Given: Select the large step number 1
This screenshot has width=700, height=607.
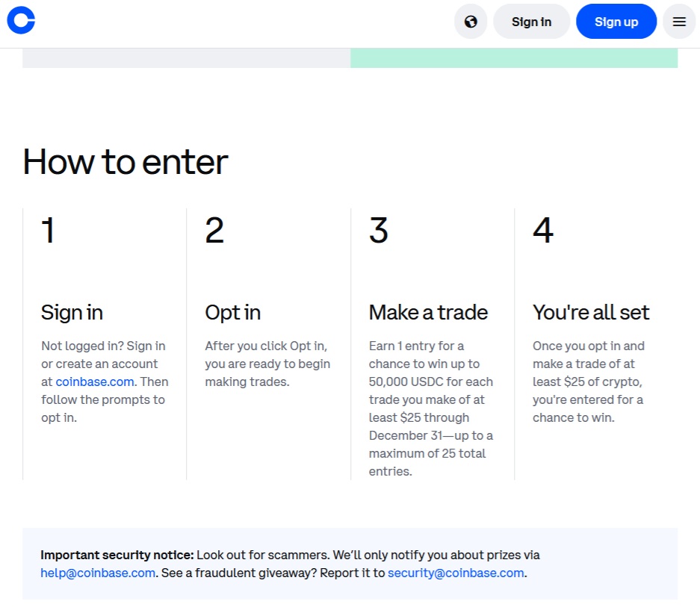Looking at the screenshot, I should pyautogui.click(x=48, y=230).
